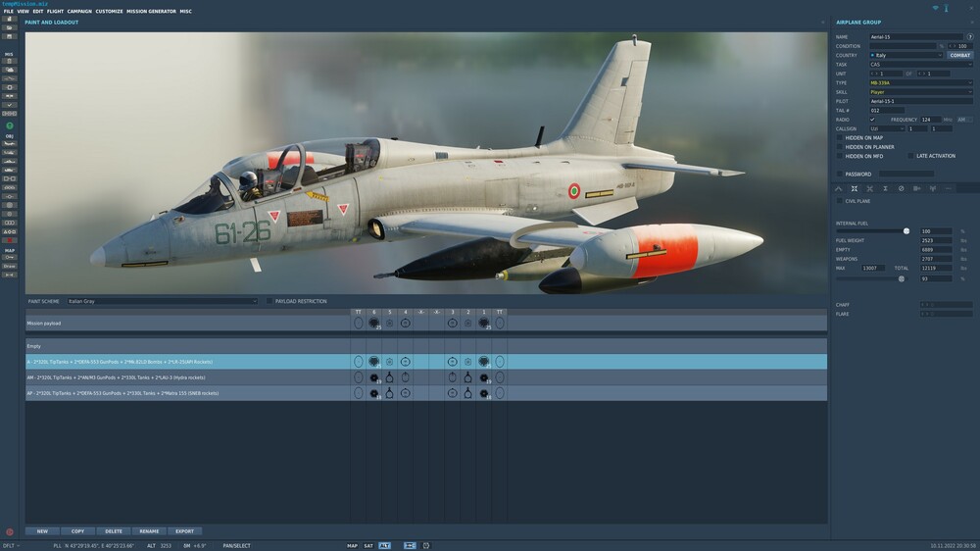Click the EXPORT payload button

point(184,531)
